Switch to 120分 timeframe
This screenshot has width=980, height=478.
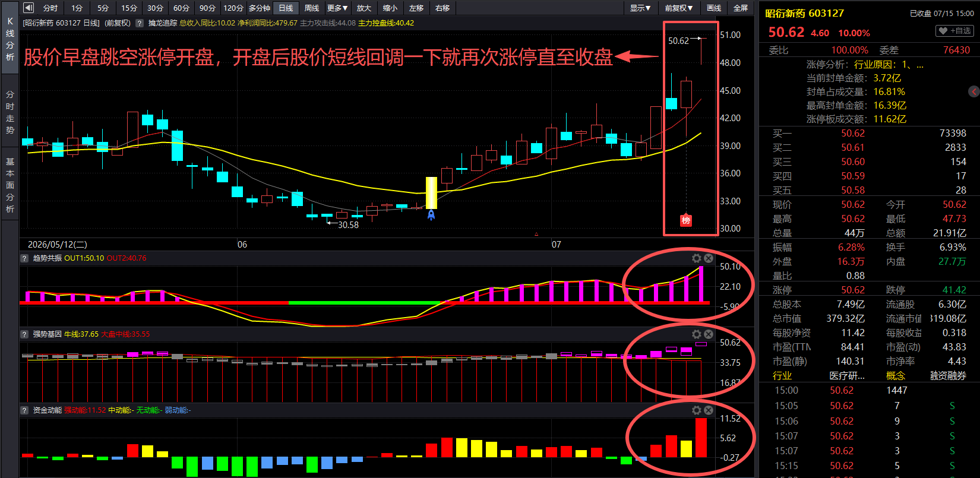(x=233, y=8)
